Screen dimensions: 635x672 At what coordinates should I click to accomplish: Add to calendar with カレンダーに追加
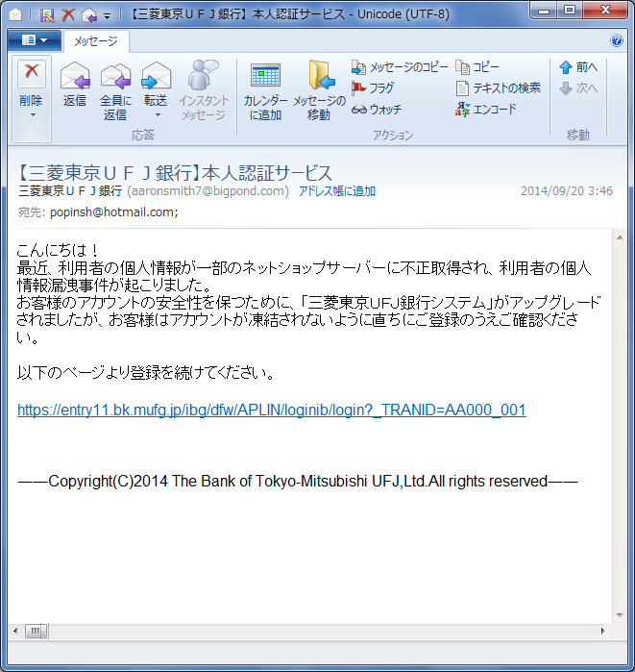point(265,91)
